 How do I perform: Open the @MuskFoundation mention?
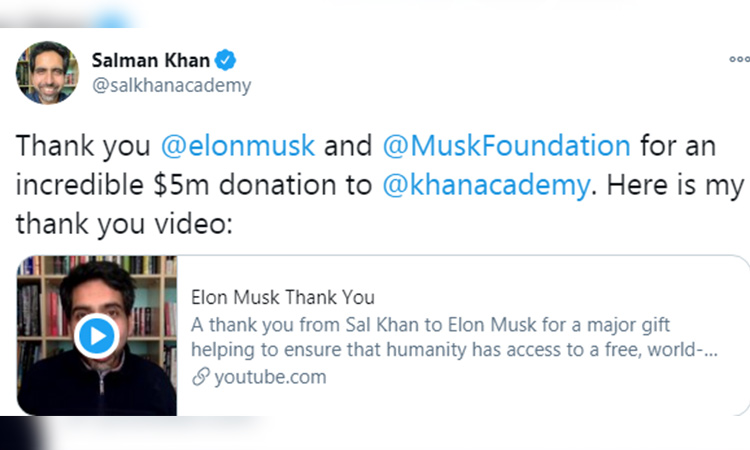tap(506, 145)
